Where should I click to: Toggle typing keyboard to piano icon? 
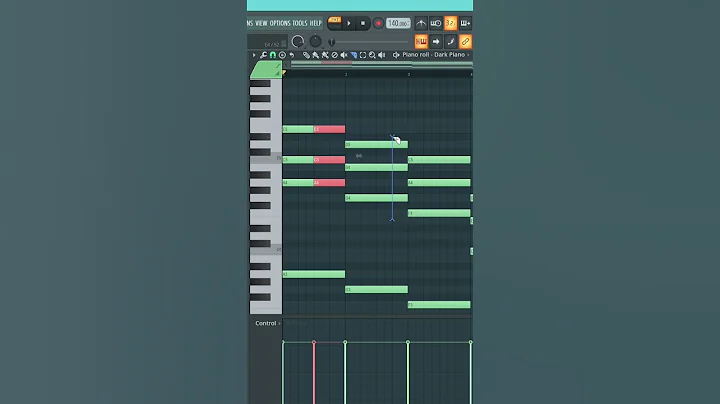[421, 42]
